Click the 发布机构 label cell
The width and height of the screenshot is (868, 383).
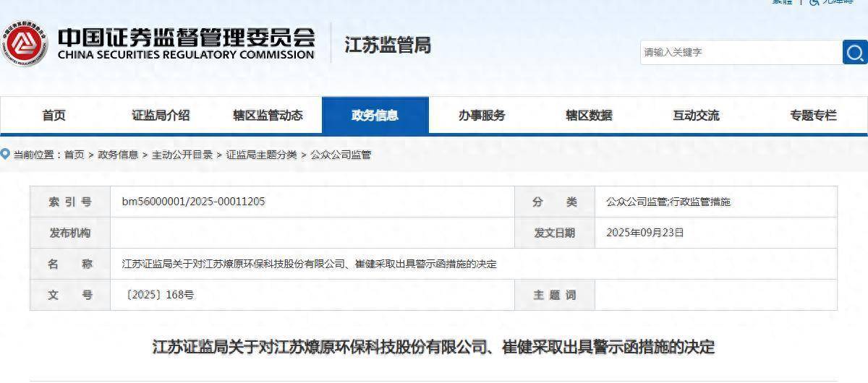click(x=70, y=233)
